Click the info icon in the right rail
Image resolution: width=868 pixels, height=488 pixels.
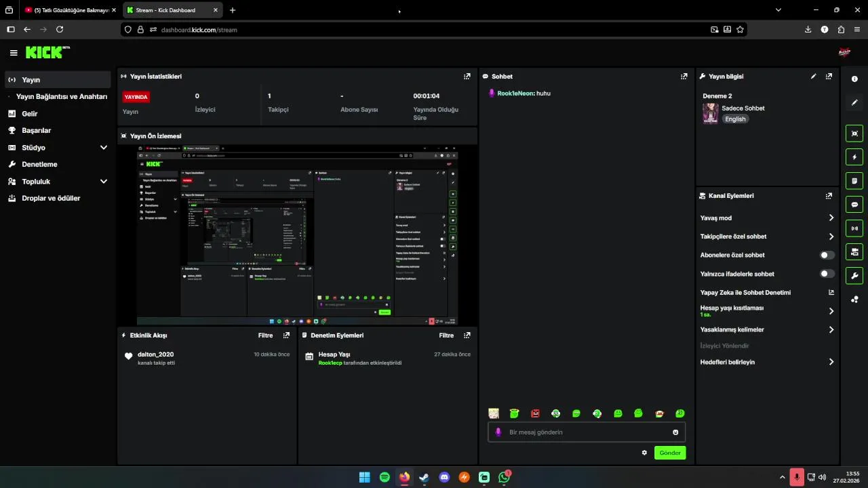854,79
